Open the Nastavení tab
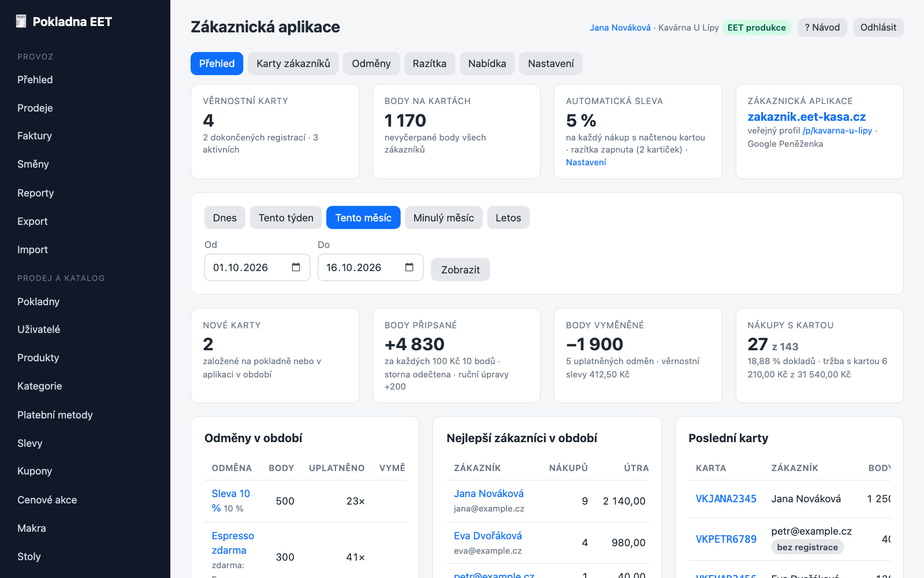Viewport: 924px width, 578px height. click(551, 64)
